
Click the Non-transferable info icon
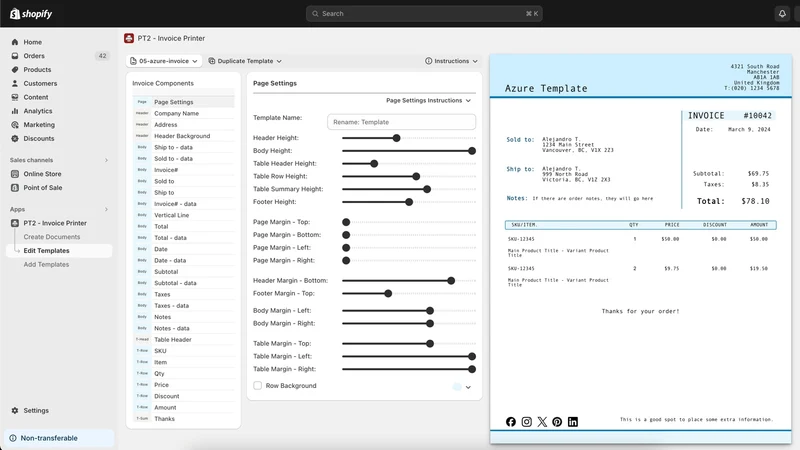pyautogui.click(x=13, y=438)
